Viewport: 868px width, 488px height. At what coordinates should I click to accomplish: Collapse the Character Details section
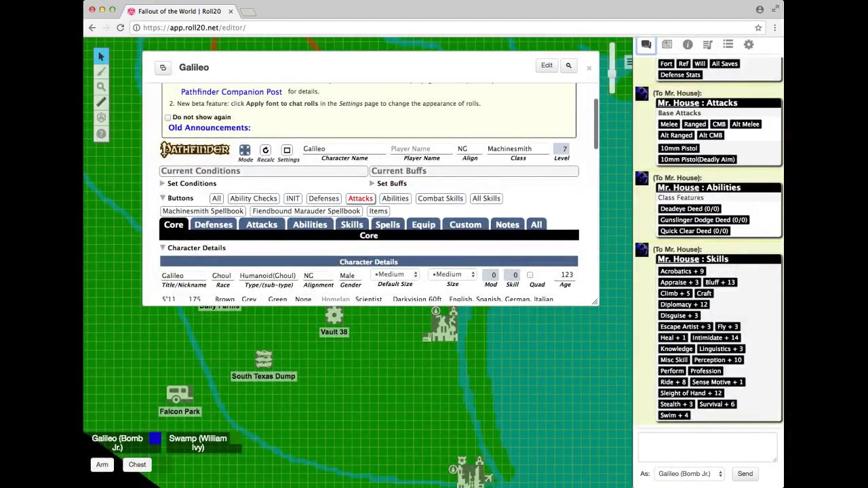tap(163, 247)
